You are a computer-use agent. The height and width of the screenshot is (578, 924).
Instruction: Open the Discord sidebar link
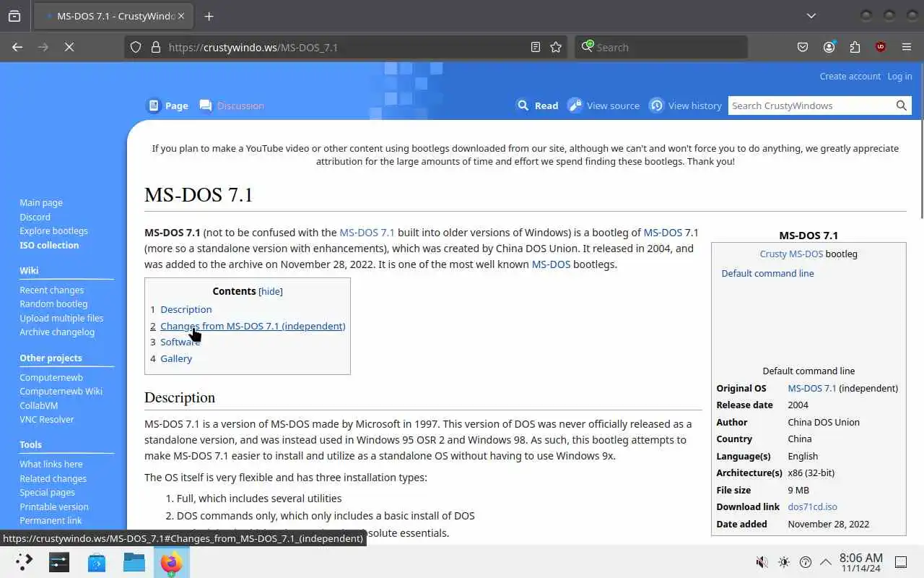35,217
